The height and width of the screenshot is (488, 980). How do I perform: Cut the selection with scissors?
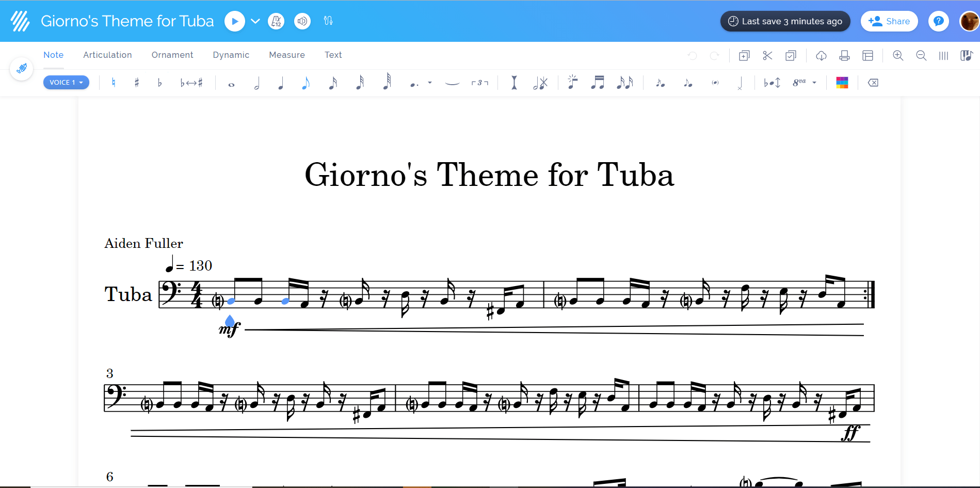pyautogui.click(x=767, y=56)
